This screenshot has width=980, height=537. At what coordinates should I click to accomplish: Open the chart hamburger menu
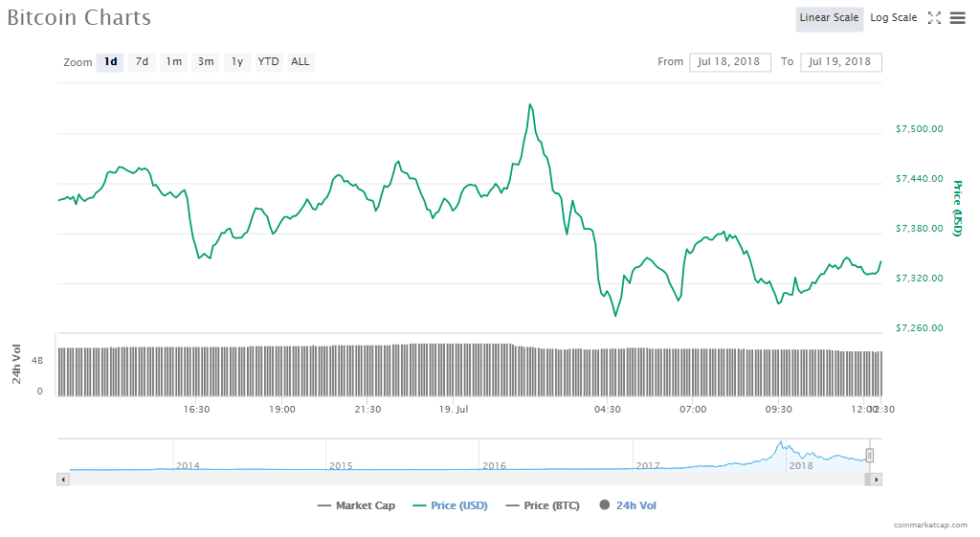957,18
